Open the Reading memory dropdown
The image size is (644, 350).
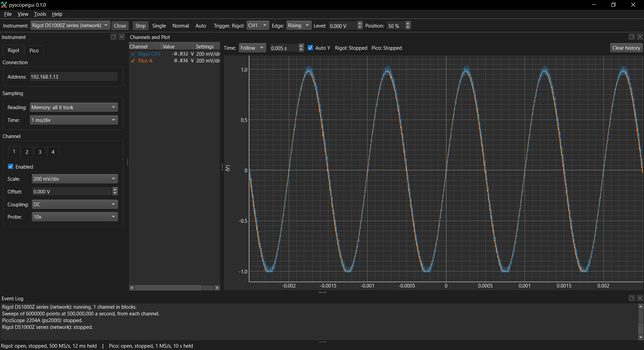coord(74,107)
